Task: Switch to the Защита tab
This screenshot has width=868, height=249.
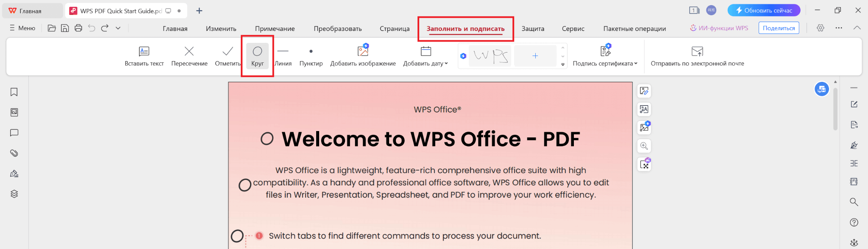Action: pyautogui.click(x=533, y=28)
